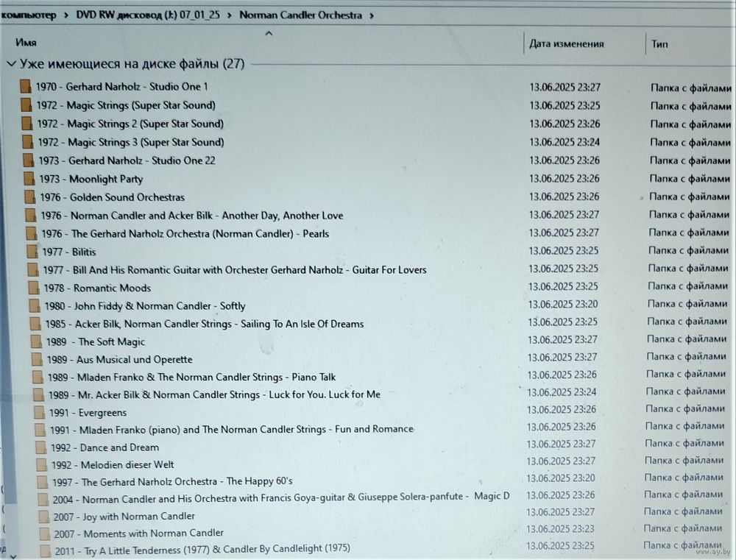The width and height of the screenshot is (736, 560).
Task: Click folder icon of 1978 - Romantic Moods
Action: click(x=33, y=288)
